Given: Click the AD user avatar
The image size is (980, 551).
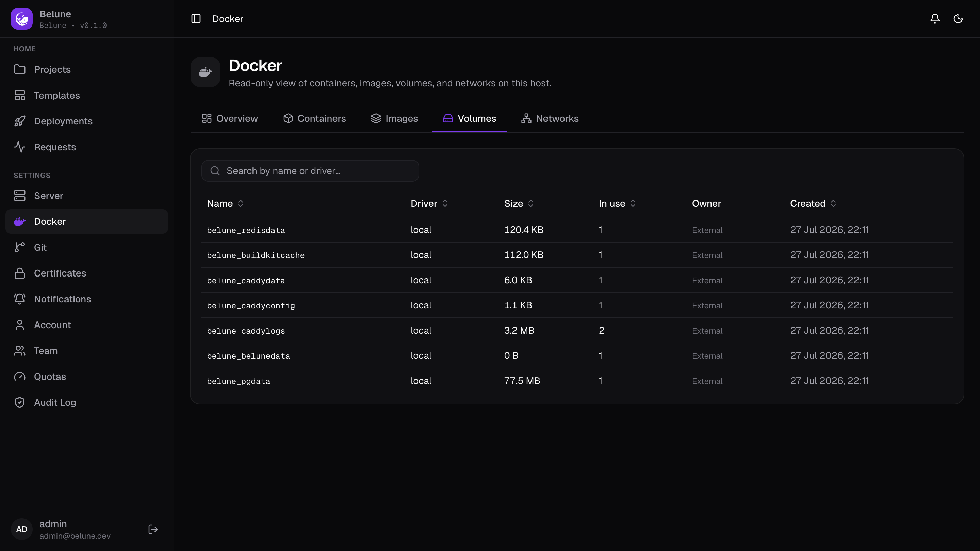Looking at the screenshot, I should 22,529.
